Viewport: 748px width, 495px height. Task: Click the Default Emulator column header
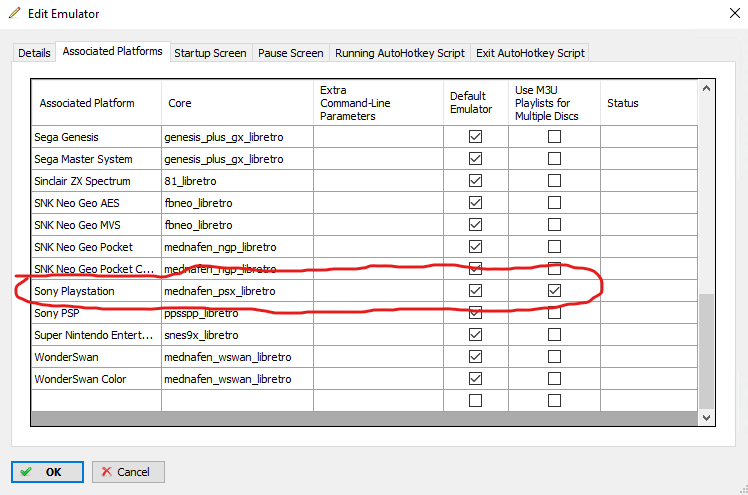[x=476, y=103]
